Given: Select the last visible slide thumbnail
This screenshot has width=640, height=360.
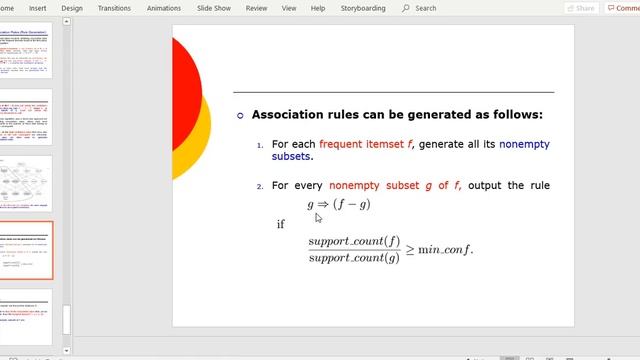Looking at the screenshot, I should (x=26, y=317).
